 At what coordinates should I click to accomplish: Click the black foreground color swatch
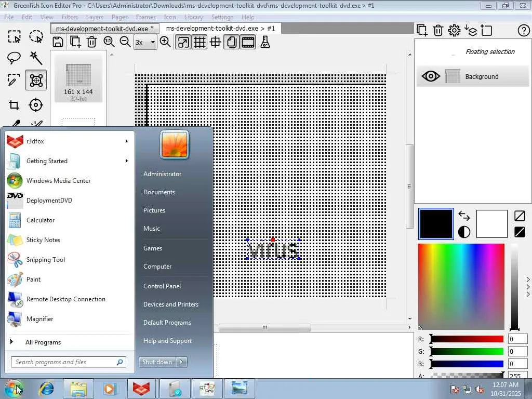tap(436, 224)
